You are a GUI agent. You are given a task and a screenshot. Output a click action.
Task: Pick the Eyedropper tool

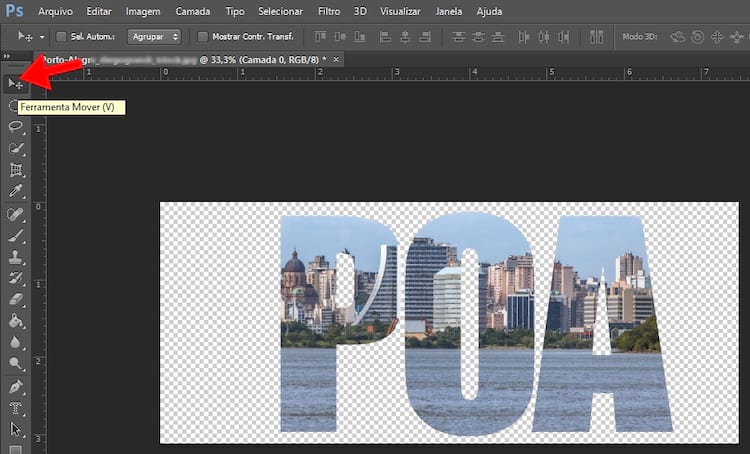pyautogui.click(x=16, y=191)
